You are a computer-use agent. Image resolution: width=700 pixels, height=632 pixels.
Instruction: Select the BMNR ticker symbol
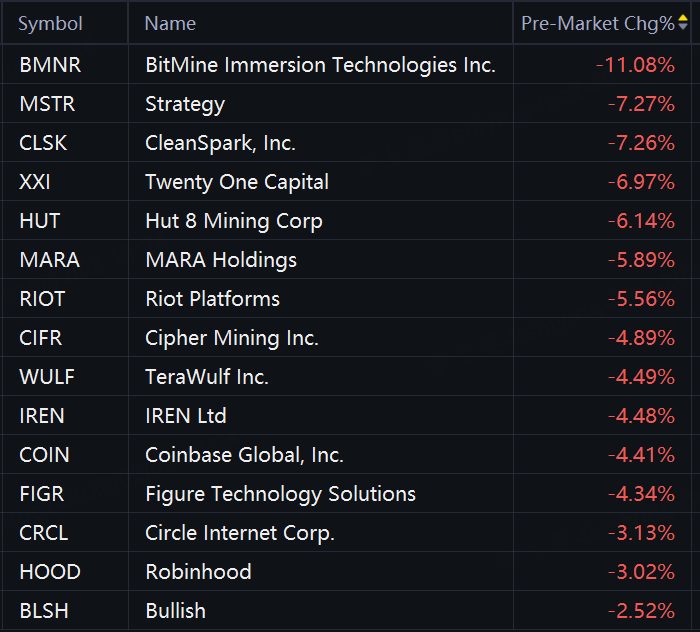point(50,65)
